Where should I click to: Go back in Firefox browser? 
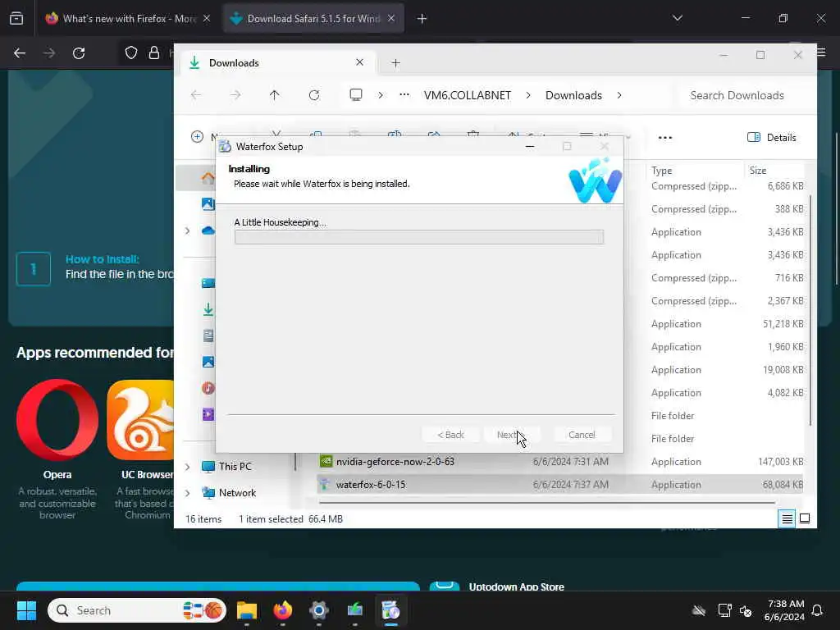(20, 53)
